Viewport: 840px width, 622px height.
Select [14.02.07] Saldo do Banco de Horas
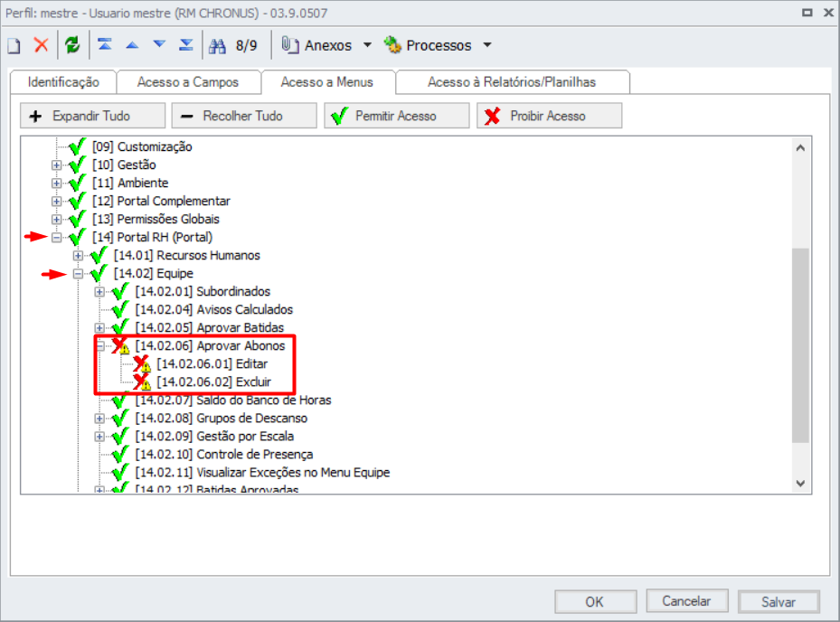click(233, 401)
